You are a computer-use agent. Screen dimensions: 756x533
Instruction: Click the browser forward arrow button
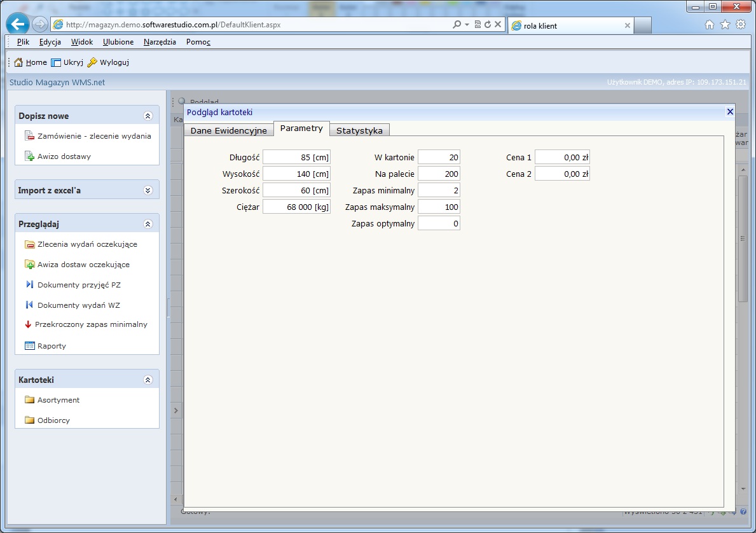tap(40, 24)
